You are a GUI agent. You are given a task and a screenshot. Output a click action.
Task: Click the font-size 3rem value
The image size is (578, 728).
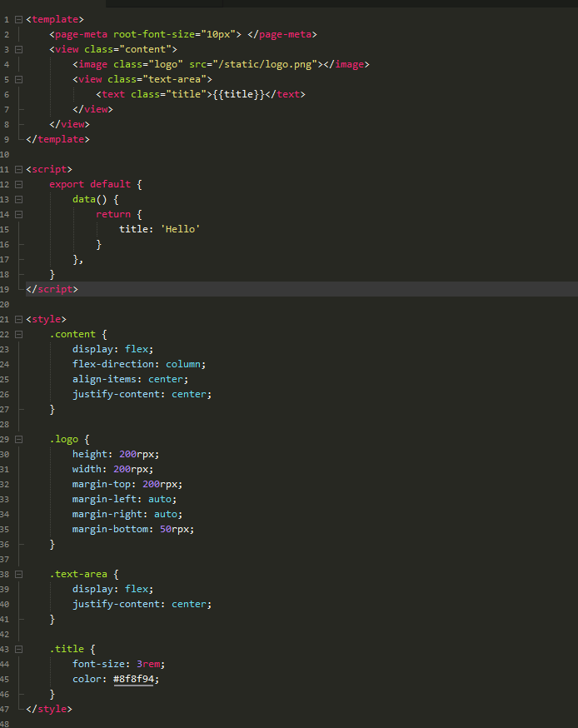click(x=148, y=664)
